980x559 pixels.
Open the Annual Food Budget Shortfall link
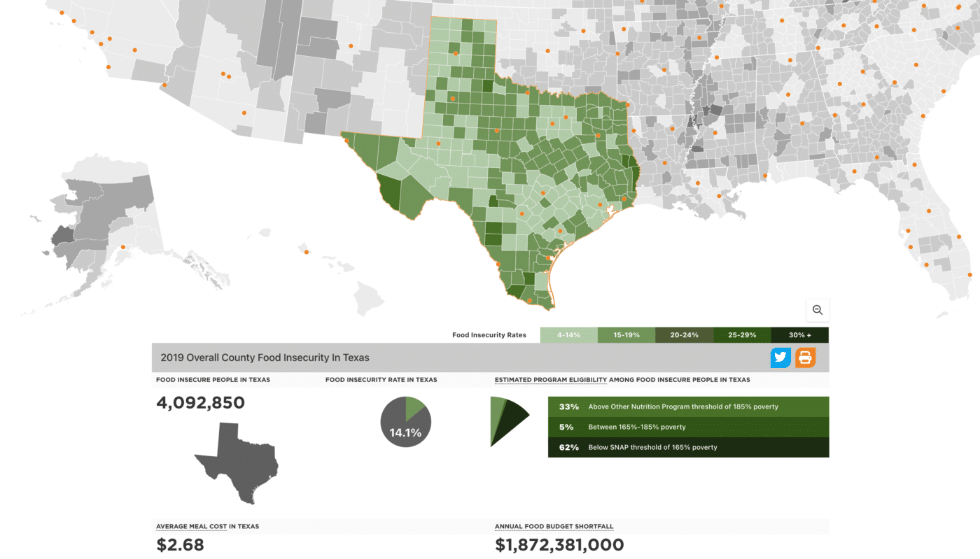click(554, 525)
